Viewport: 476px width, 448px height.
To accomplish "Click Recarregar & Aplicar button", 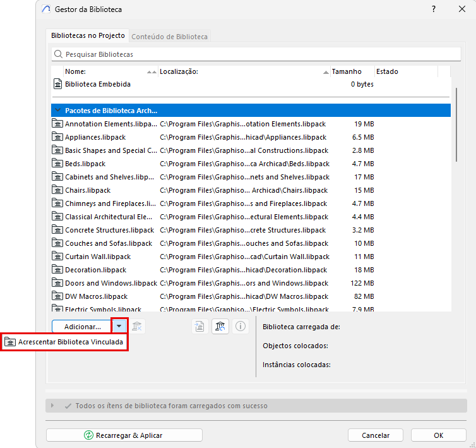I will tap(124, 435).
